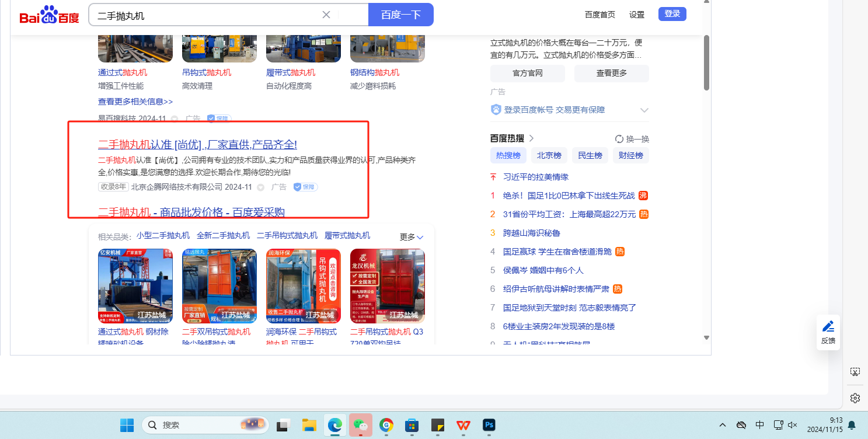Click the Windows taskbar 搜索 search box
The height and width of the screenshot is (439, 868).
coord(205,425)
